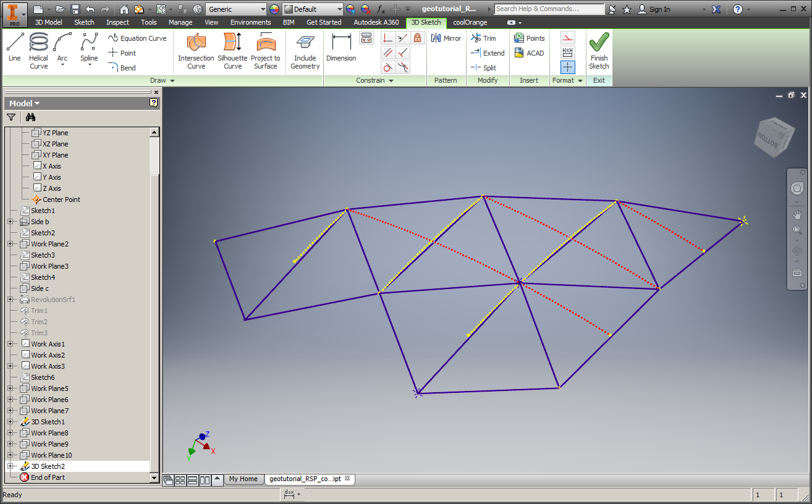Image resolution: width=812 pixels, height=504 pixels.
Task: Select the Split tool
Action: point(484,68)
